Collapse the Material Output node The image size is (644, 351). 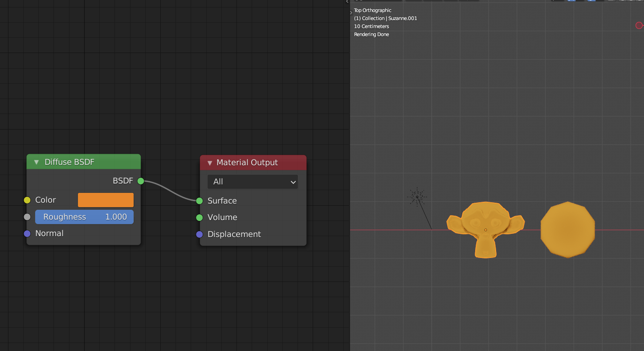[210, 163]
